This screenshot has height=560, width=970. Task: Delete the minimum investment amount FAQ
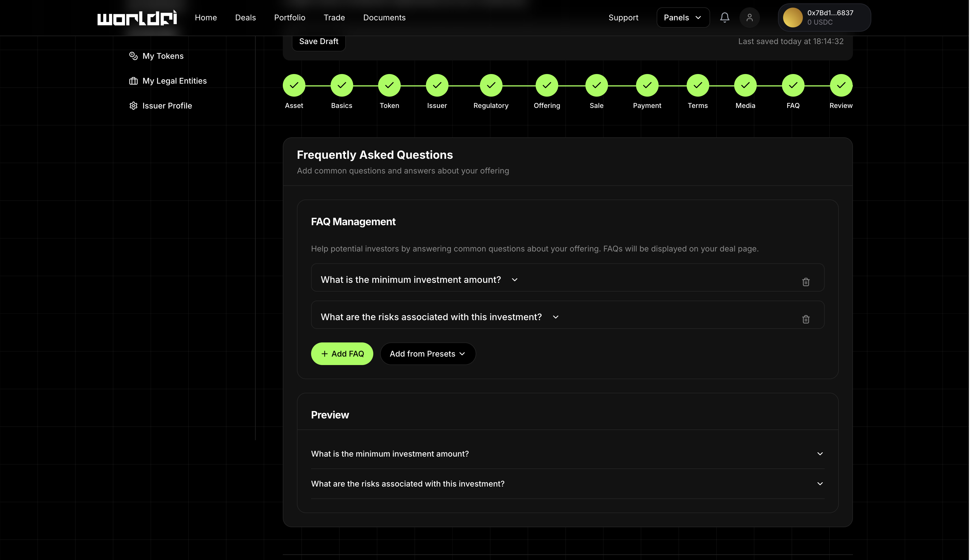pyautogui.click(x=806, y=282)
